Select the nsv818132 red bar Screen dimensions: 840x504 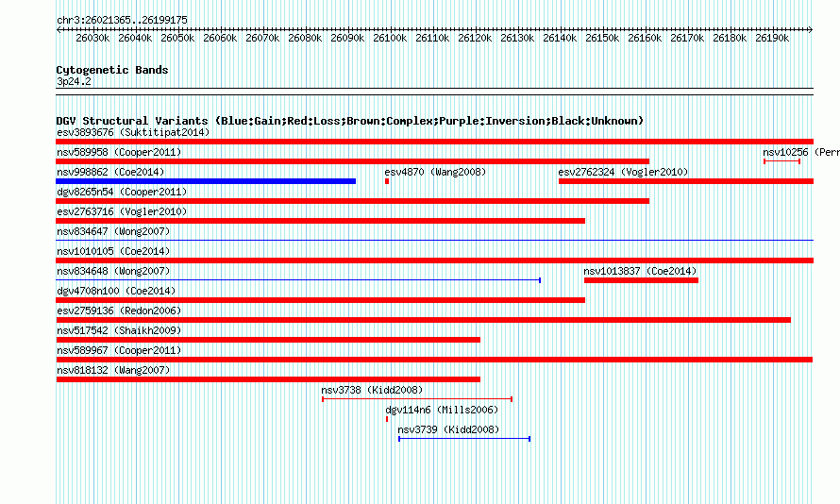point(268,379)
